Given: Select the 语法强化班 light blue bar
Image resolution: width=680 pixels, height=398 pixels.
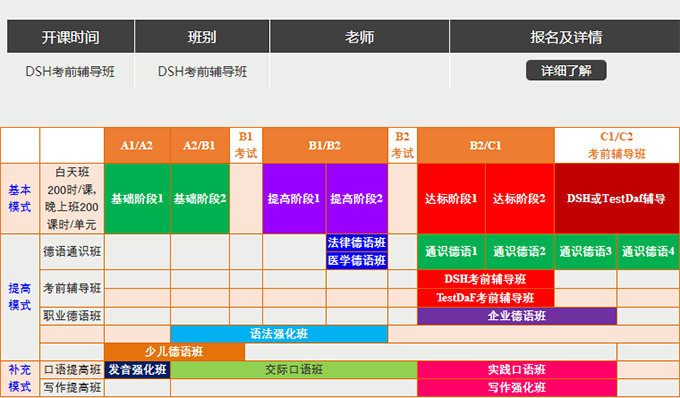Looking at the screenshot, I should 279,334.
